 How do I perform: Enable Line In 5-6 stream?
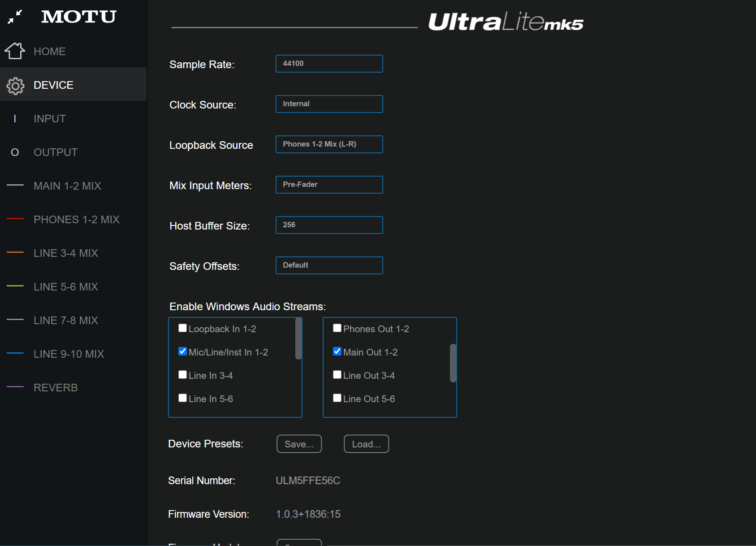[182, 398]
